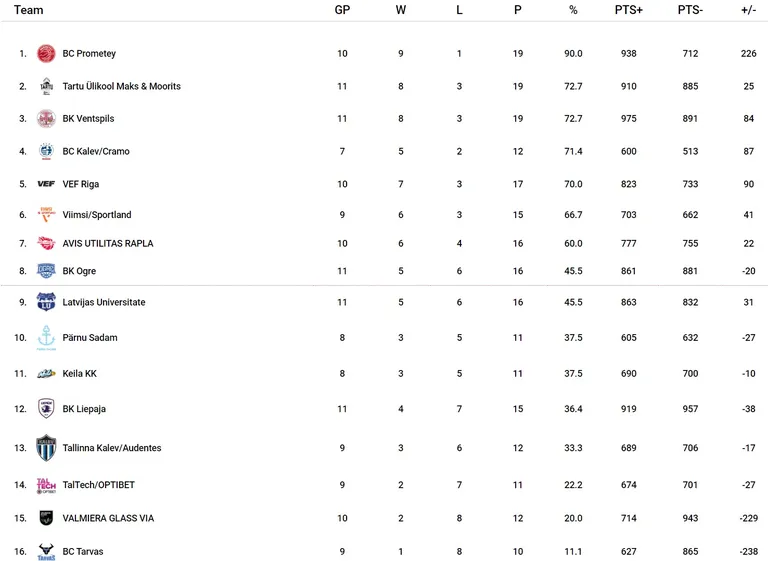Select the BC Kalev/Cramo crest icon
This screenshot has width=768, height=561.
click(x=46, y=151)
